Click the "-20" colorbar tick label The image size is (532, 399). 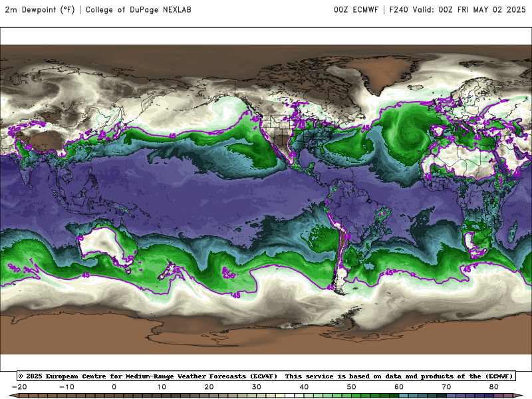click(19, 387)
